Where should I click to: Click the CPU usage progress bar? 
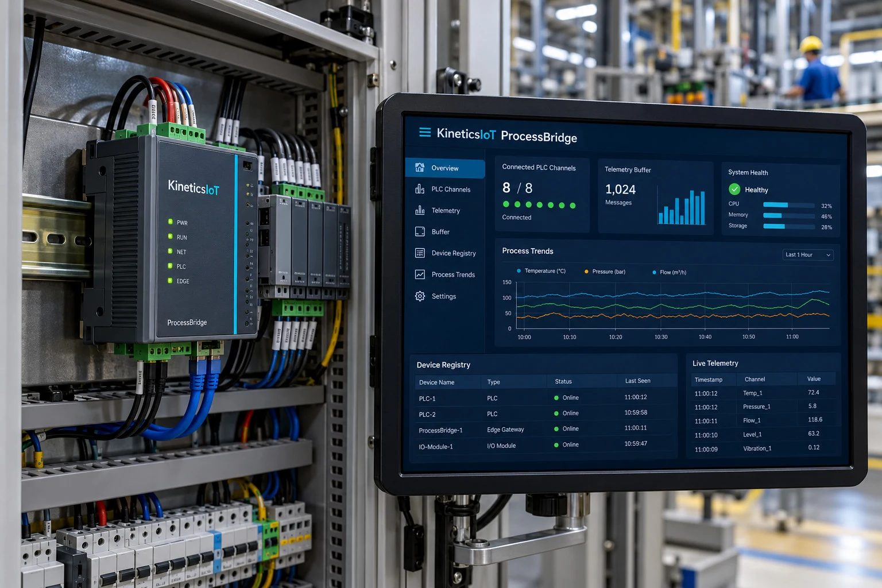click(789, 205)
